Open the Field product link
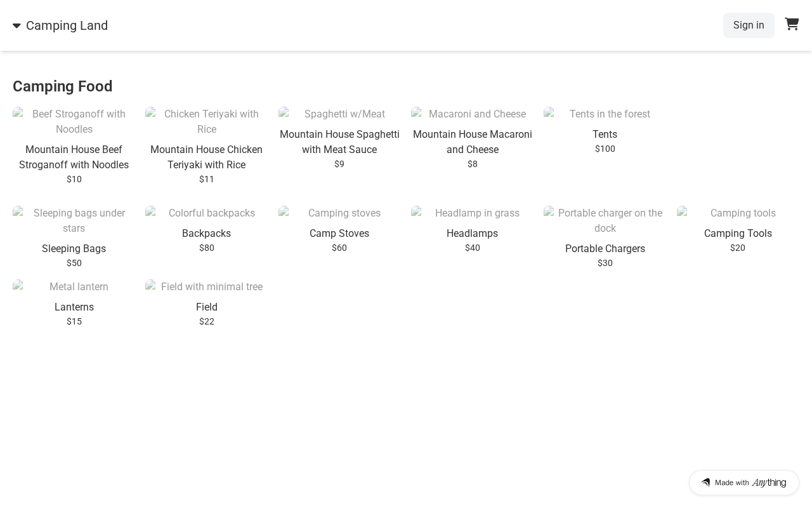Screen dimensions: 812x508 click(207, 307)
